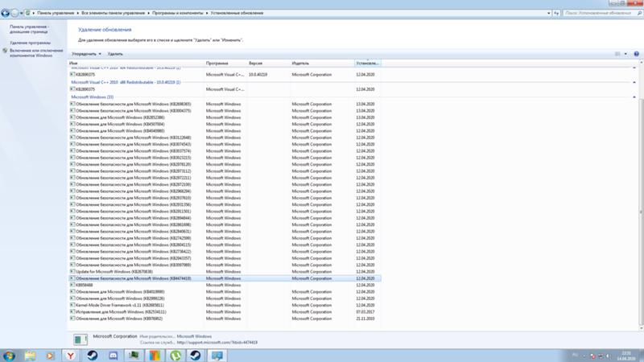This screenshot has width=644, height=362.
Task: Select Исправление для Microsoft Windows (KB2534111)
Action: click(225, 312)
